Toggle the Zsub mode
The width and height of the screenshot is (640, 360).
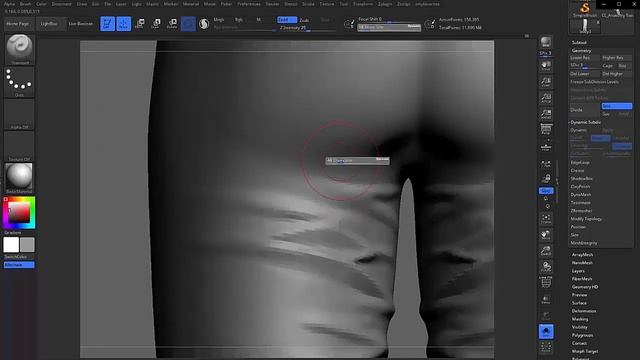[x=304, y=20]
